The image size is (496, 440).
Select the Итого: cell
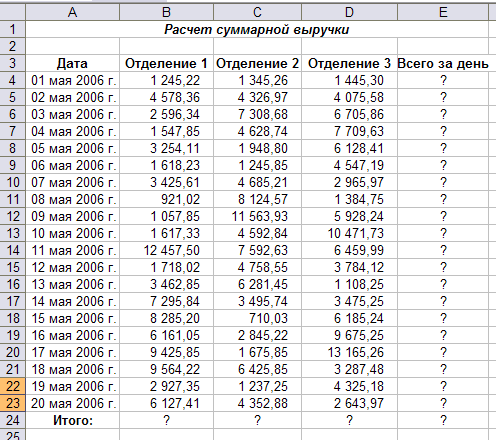[72, 420]
